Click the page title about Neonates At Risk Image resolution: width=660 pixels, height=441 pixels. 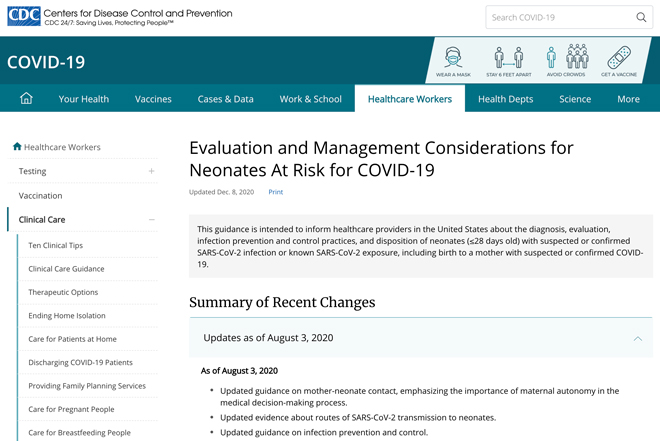tap(381, 159)
